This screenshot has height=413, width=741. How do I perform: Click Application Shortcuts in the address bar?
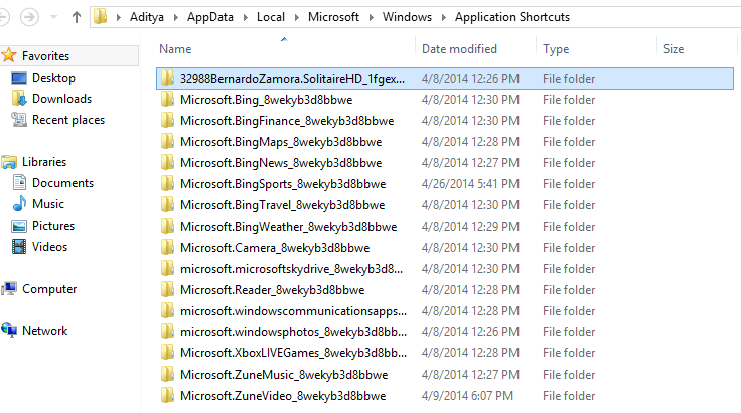click(x=512, y=17)
